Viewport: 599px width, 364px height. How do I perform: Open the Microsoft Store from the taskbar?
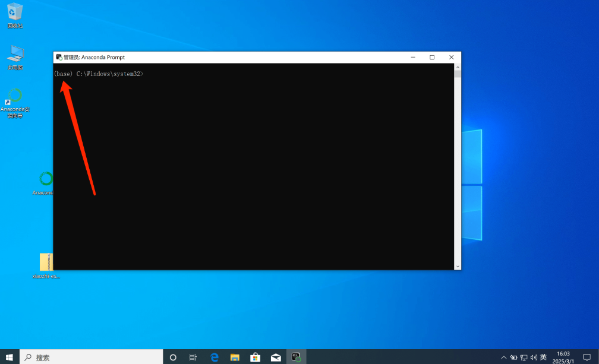pos(255,357)
